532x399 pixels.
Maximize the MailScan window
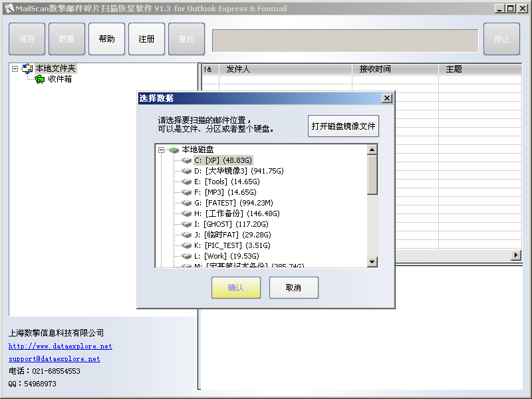click(510, 9)
